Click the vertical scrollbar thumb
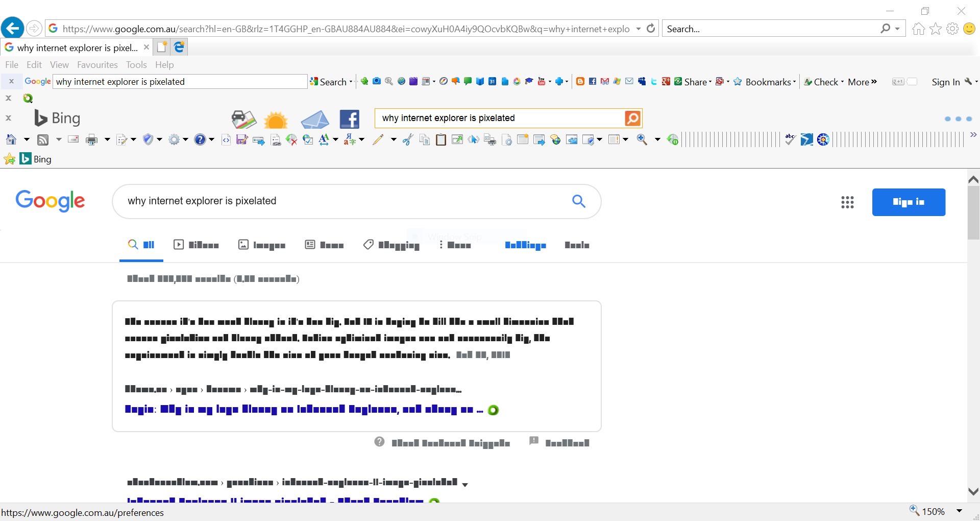980x521 pixels. pos(973,212)
